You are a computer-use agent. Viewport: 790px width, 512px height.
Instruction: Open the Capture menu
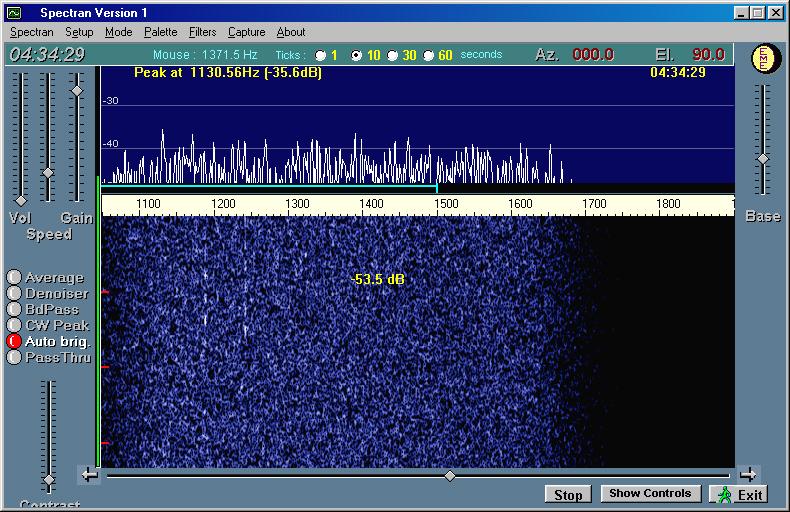(246, 32)
